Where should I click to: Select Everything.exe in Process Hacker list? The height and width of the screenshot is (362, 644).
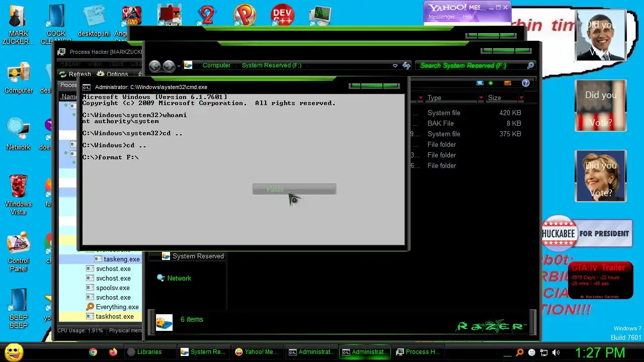point(112,307)
